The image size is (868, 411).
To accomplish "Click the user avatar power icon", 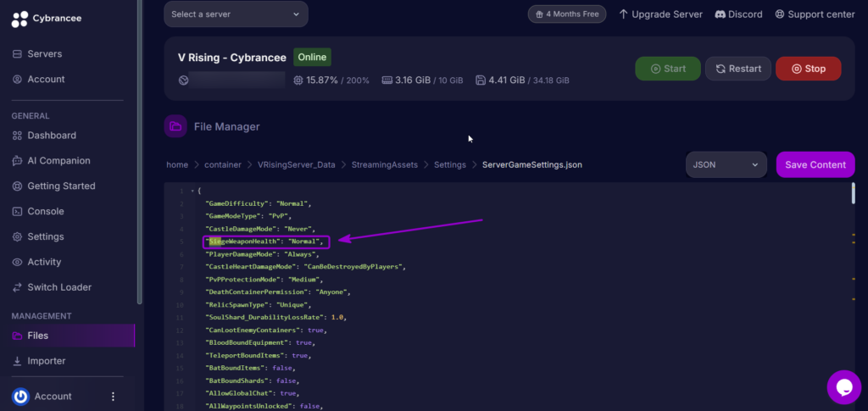I will [x=20, y=397].
